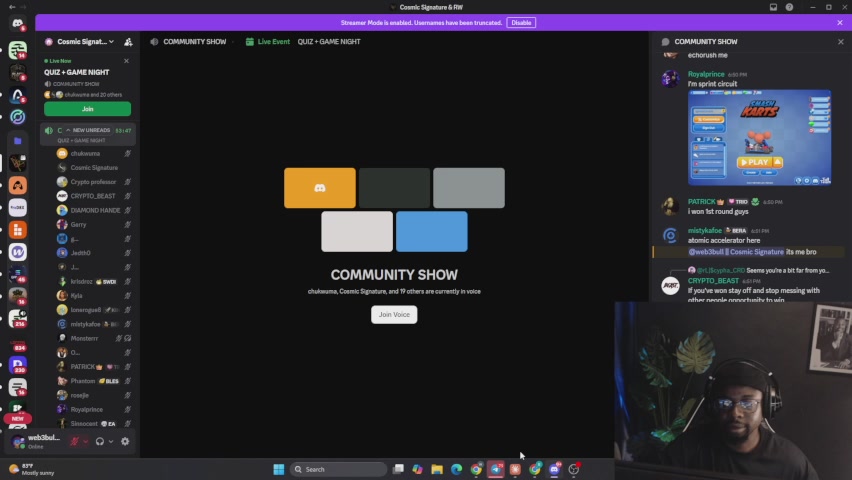Dismiss the Live Now event card
The height and width of the screenshot is (480, 852).
point(127,61)
